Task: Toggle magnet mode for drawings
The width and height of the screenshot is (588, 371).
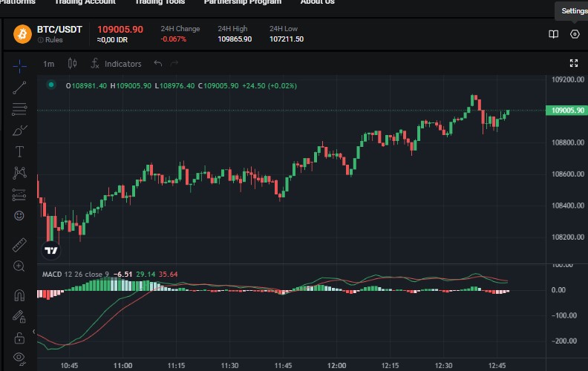Action: (x=19, y=295)
